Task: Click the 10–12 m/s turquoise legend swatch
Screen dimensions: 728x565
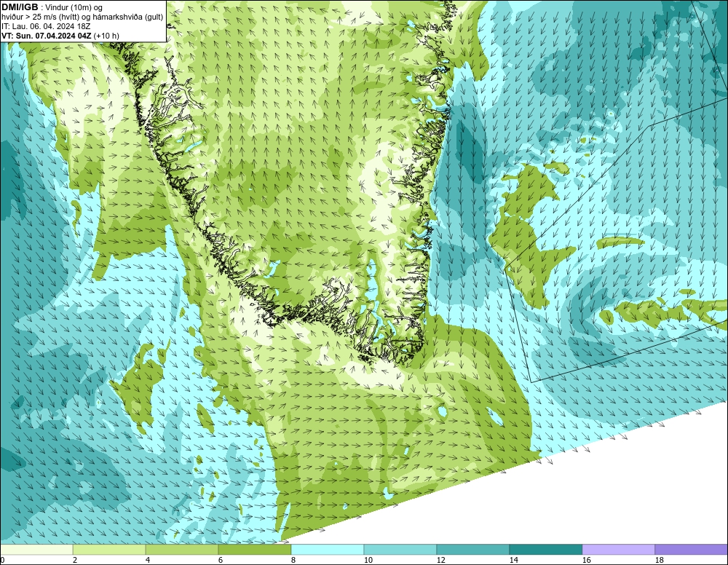Action: (x=400, y=550)
